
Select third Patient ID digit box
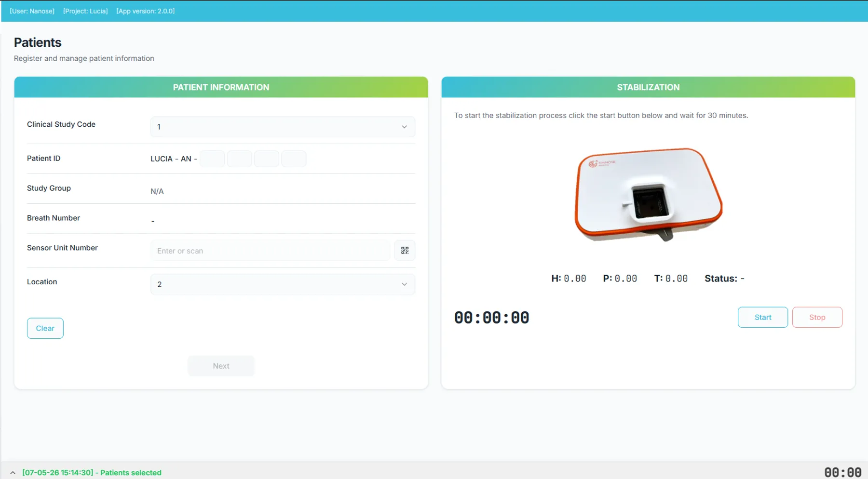(267, 159)
